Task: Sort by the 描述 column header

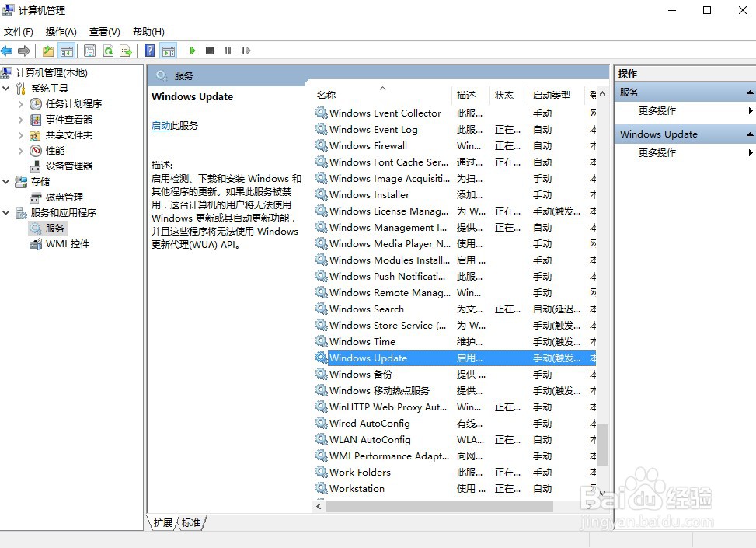Action: click(471, 95)
